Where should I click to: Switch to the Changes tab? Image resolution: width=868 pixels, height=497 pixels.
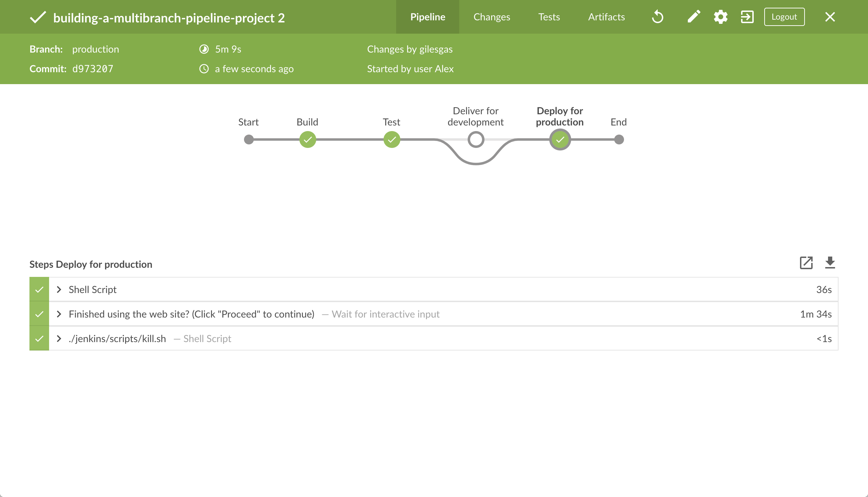[492, 17]
